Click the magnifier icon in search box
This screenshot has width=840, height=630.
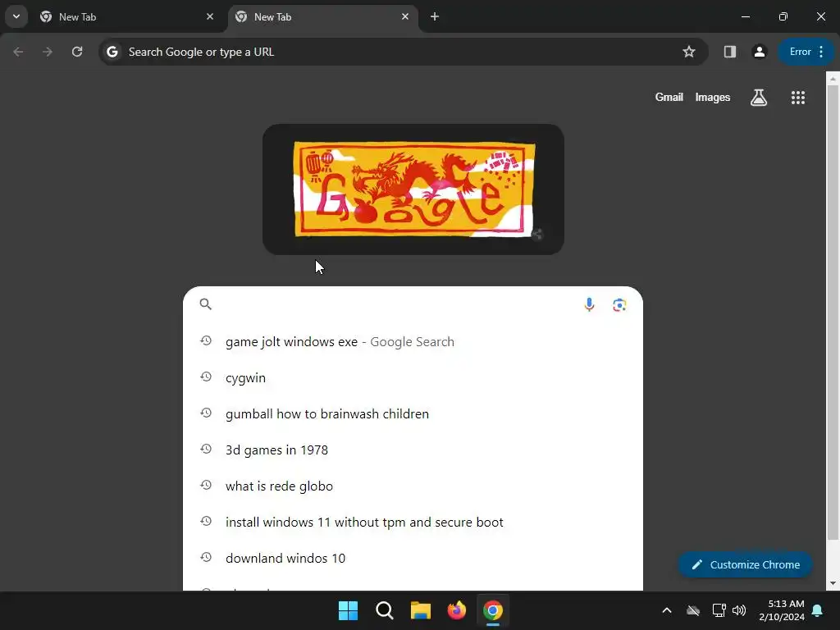tap(205, 304)
